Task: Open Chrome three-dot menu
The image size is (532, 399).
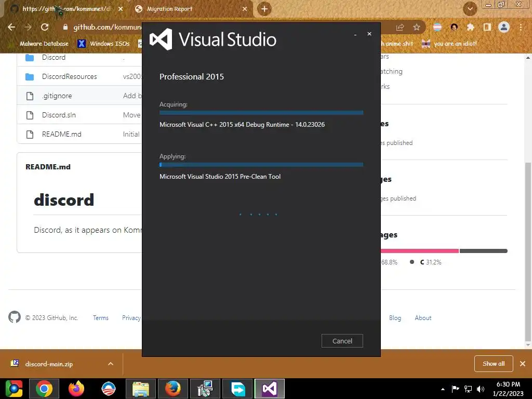Action: point(521,27)
